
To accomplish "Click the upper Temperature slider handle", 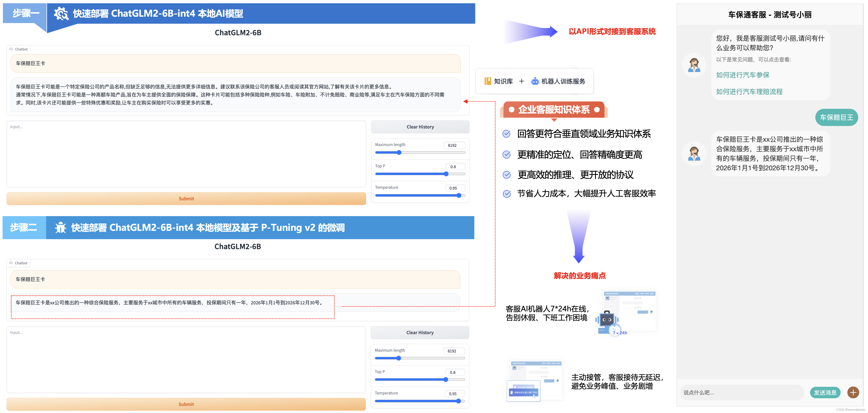I will [459, 195].
